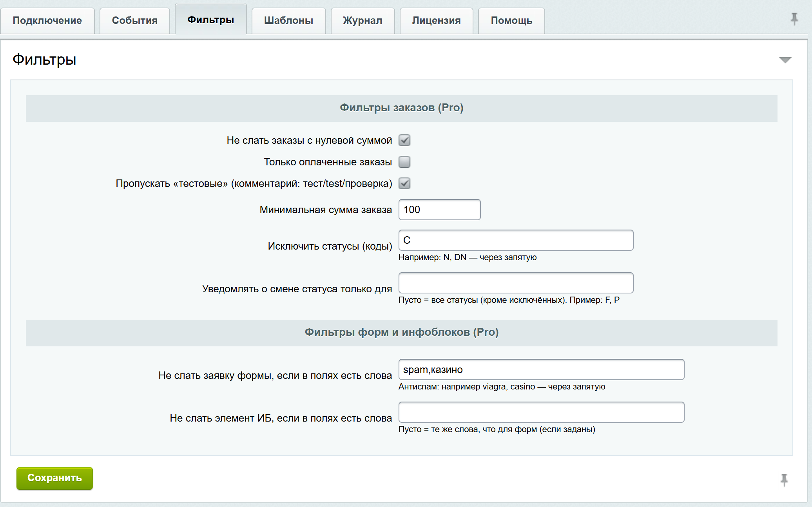Focus the 'Минимальная сумма заказа' field
The image size is (812, 507).
(440, 210)
